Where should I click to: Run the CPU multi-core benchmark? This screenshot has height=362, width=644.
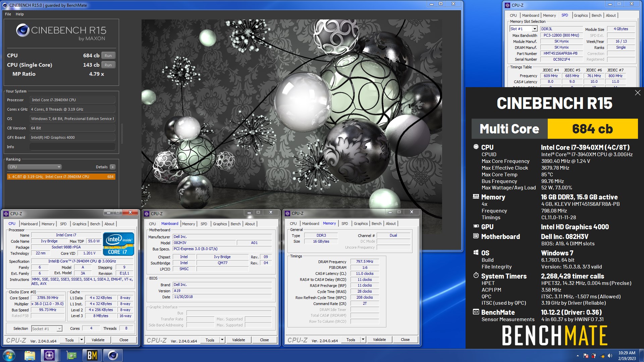(x=108, y=56)
